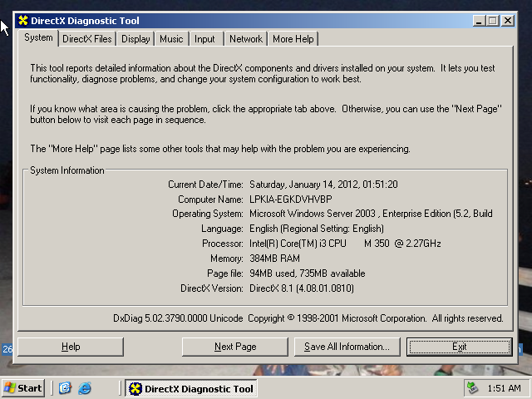The image size is (532, 399).
Task: Select the Display tab
Action: coord(135,39)
